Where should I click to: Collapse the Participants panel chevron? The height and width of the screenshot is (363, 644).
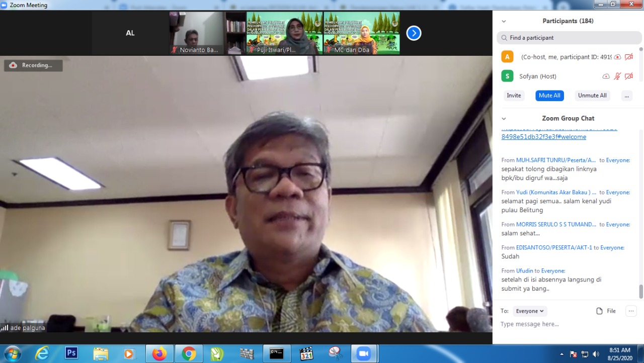(504, 21)
